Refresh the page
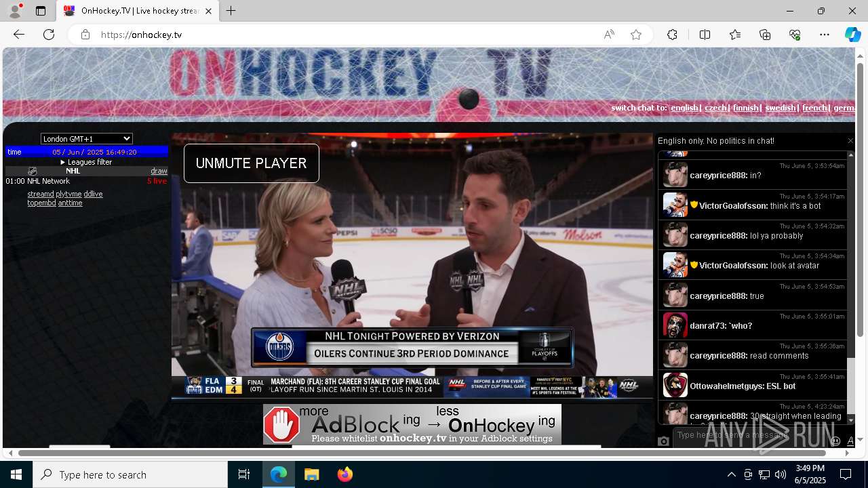 click(49, 35)
